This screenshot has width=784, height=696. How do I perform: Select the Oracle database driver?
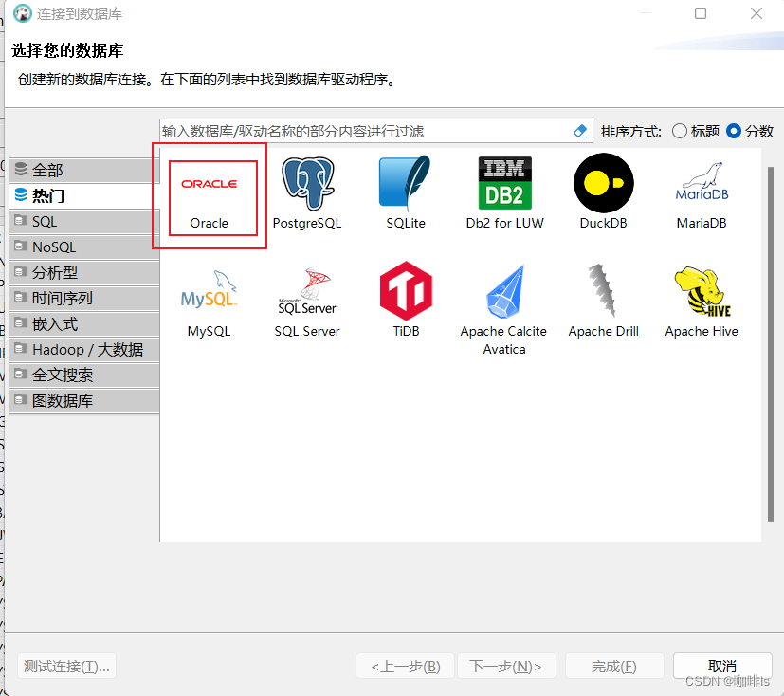coord(210,197)
